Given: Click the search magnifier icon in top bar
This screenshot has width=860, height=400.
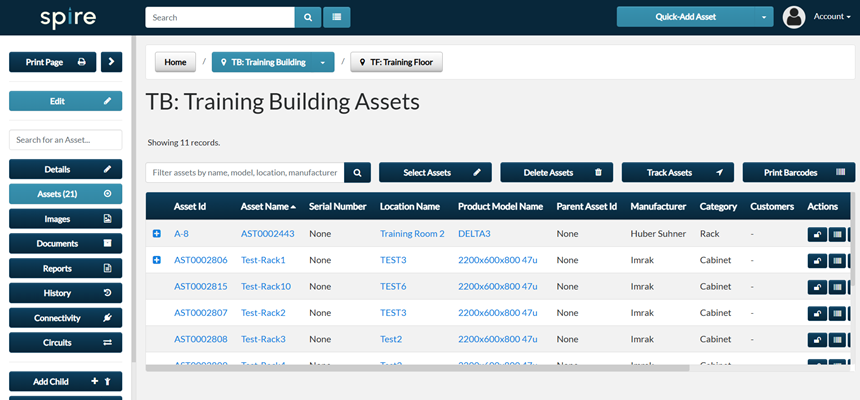Looking at the screenshot, I should pyautogui.click(x=308, y=17).
